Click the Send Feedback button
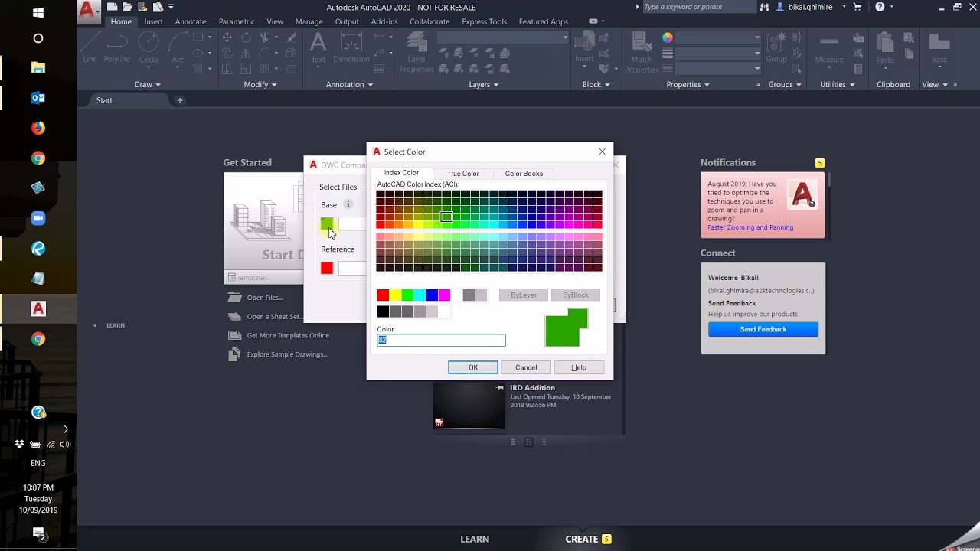Screen dimensions: 980x551 tap(763, 329)
